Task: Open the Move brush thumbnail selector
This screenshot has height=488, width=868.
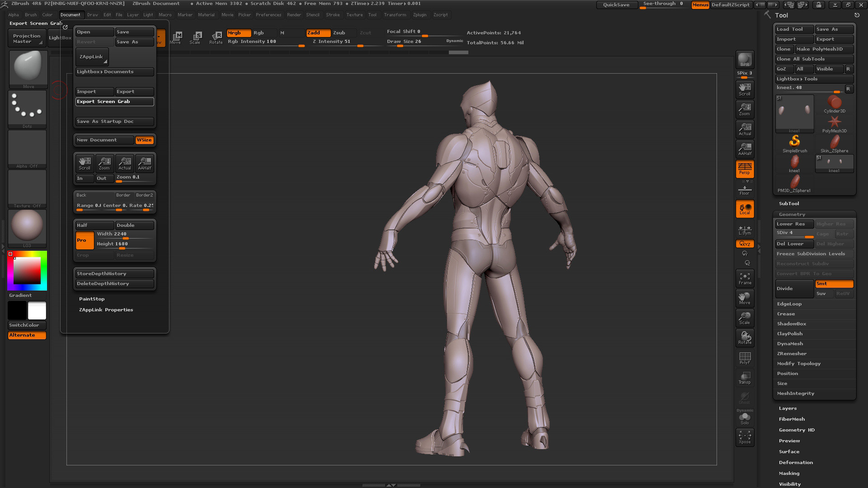Action: [28, 69]
